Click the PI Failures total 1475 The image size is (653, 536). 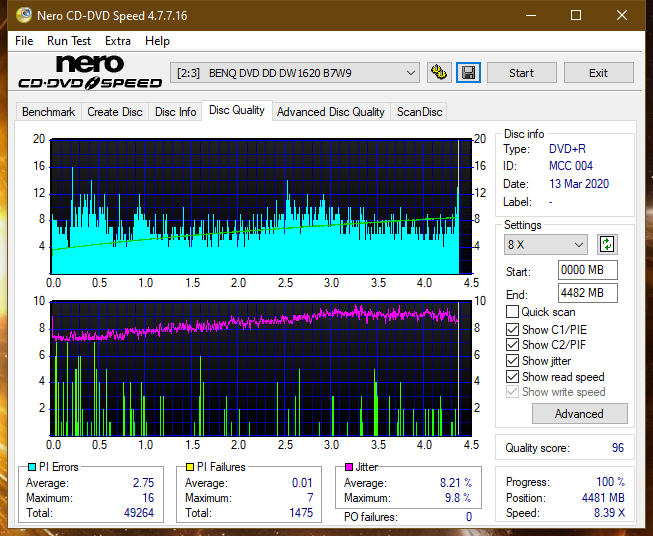(x=301, y=513)
